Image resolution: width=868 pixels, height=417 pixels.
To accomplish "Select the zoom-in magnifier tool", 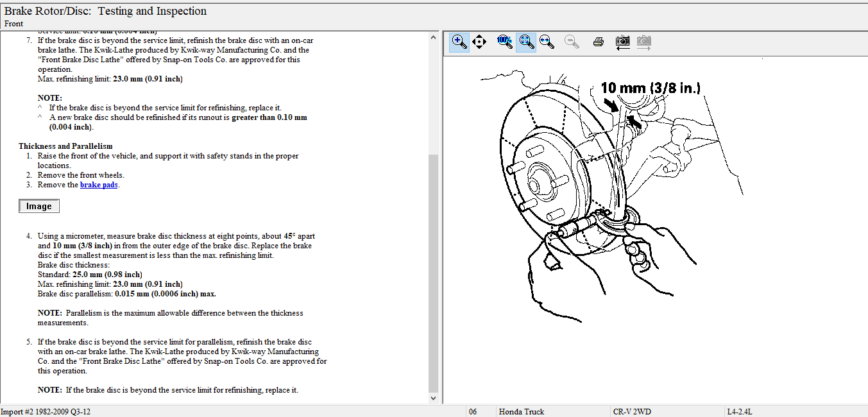I will 459,42.
